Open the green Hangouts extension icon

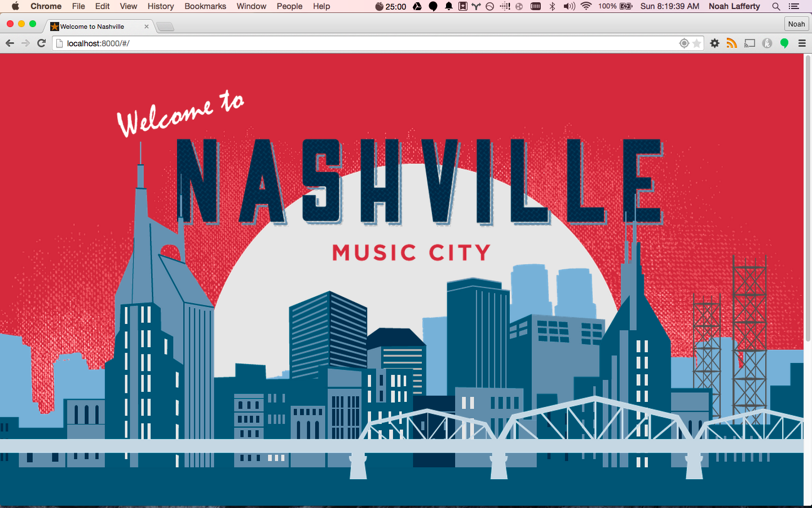tap(784, 43)
